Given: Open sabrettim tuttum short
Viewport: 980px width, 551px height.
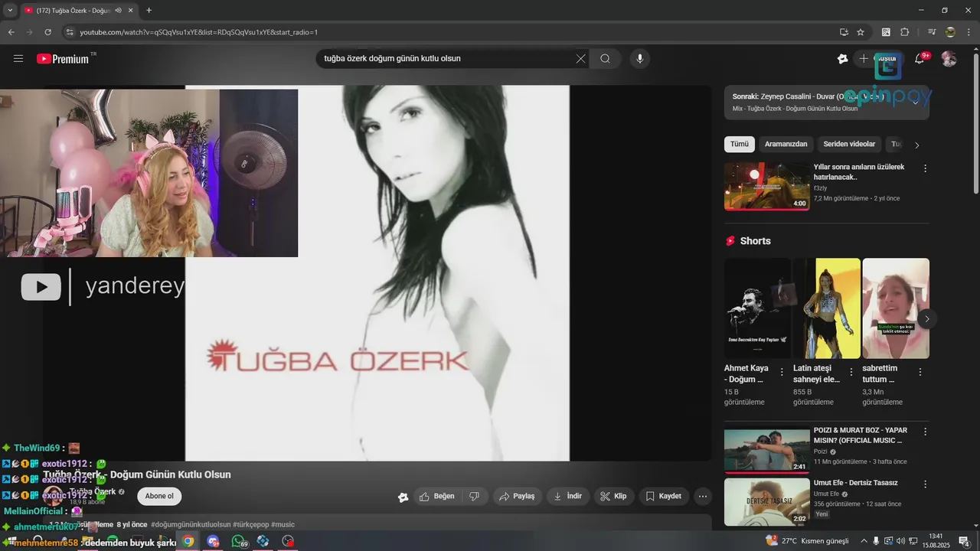Looking at the screenshot, I should [896, 308].
